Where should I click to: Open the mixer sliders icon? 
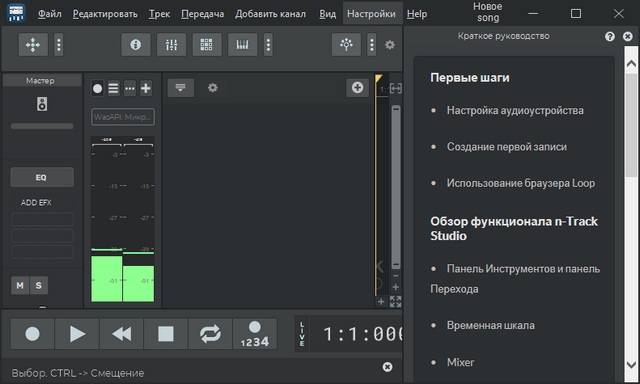coord(171,44)
